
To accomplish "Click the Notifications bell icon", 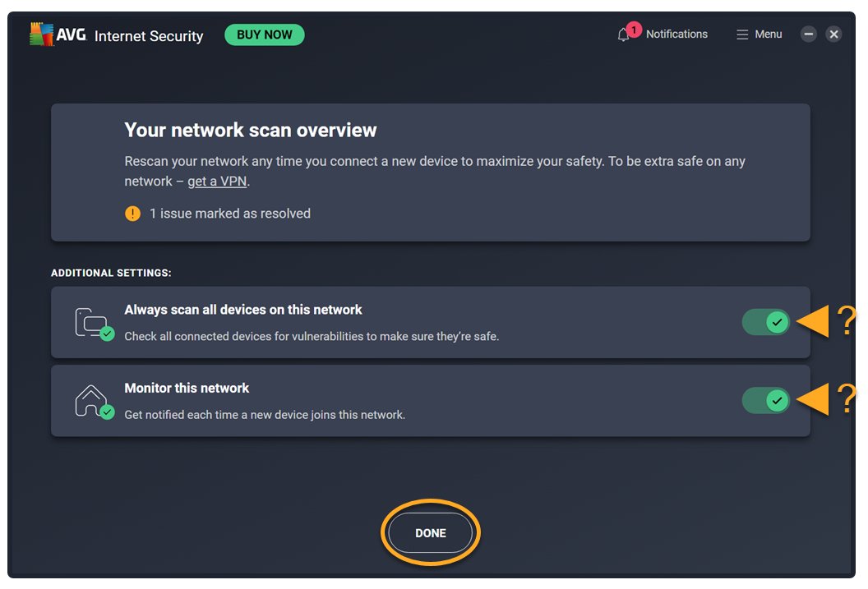I will point(623,35).
